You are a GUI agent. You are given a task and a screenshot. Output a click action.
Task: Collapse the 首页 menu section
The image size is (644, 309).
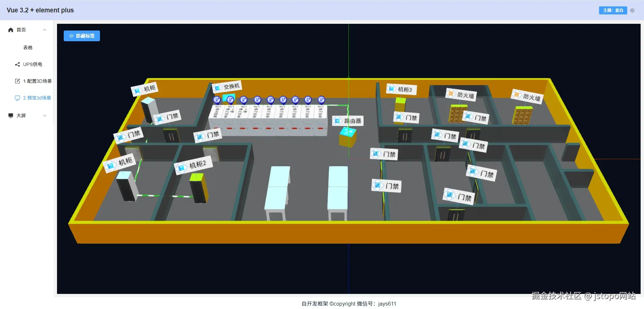pyautogui.click(x=45, y=30)
